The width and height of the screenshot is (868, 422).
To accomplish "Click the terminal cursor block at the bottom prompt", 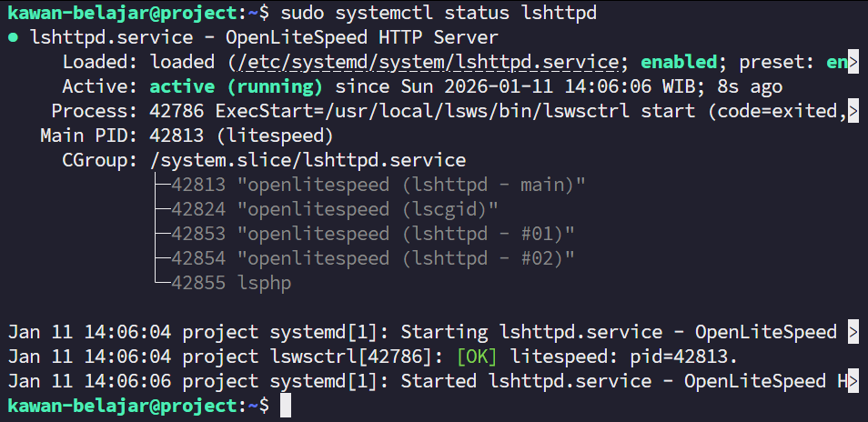I will click(286, 406).
